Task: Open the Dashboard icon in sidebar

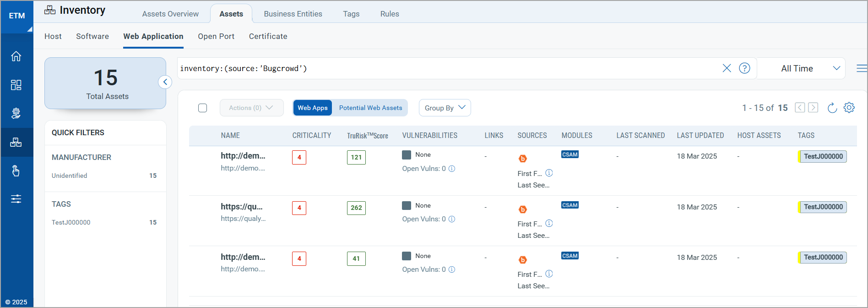Action: [x=16, y=85]
